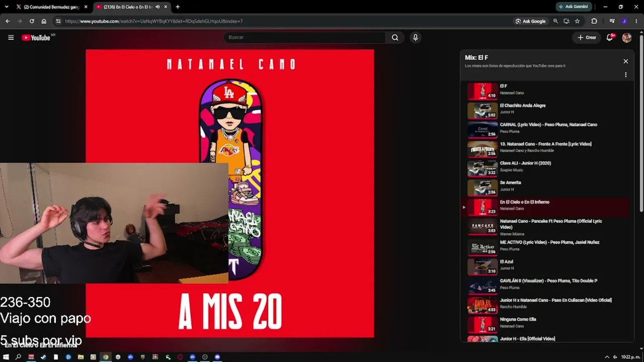The width and height of the screenshot is (644, 362).
Task: Play Natanael Cano - Pancake Ft Peso Pluma
Action: coord(547,227)
